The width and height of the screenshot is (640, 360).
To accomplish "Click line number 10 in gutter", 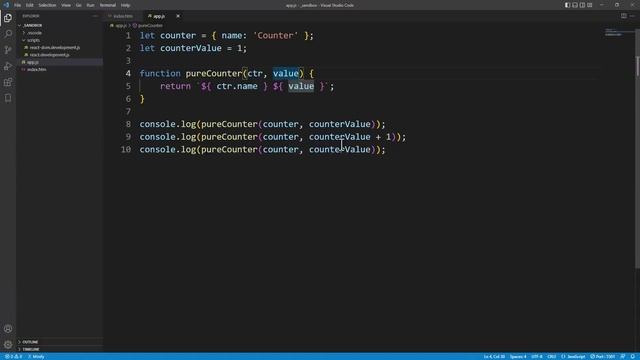I will (x=126, y=149).
